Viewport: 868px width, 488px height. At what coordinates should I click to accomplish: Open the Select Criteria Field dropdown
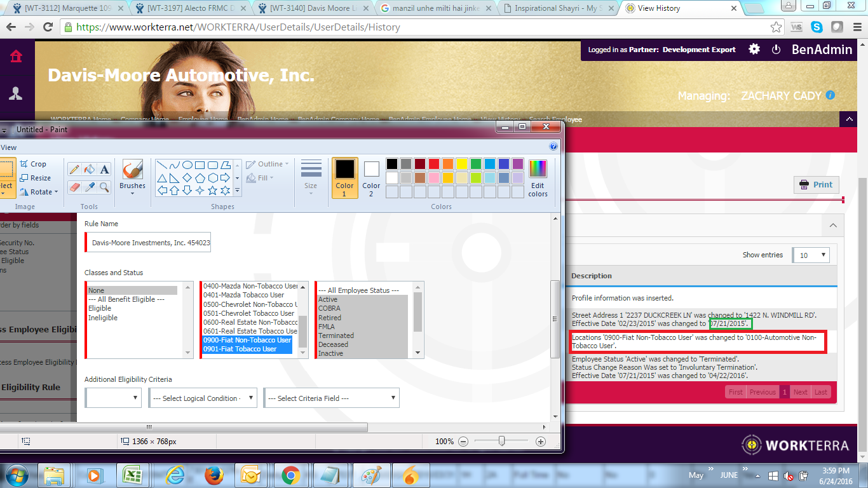click(x=331, y=398)
